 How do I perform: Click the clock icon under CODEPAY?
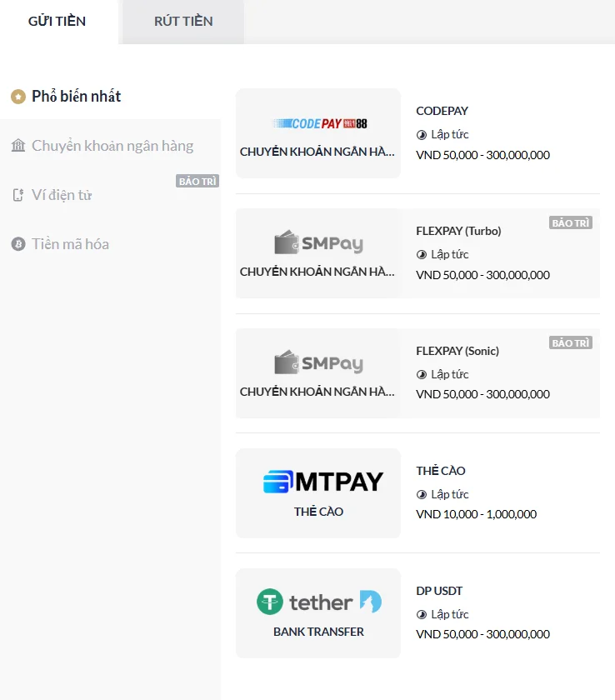pos(422,134)
